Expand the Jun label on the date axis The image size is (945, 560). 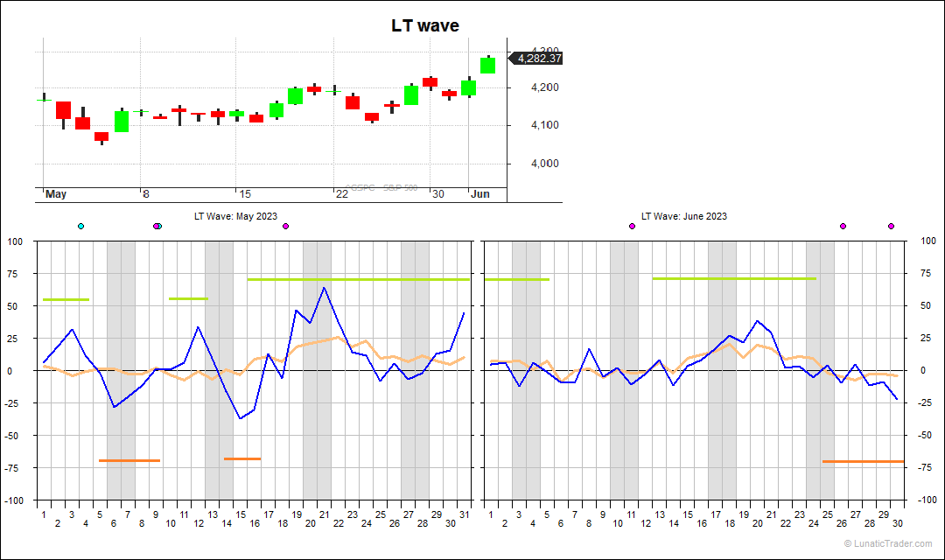(480, 193)
